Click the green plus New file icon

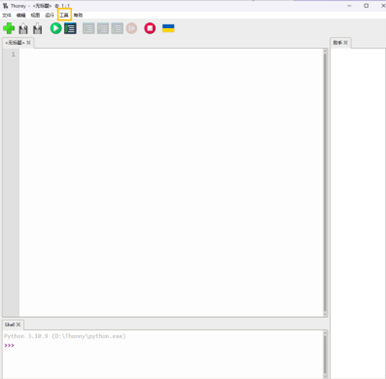[x=9, y=28]
